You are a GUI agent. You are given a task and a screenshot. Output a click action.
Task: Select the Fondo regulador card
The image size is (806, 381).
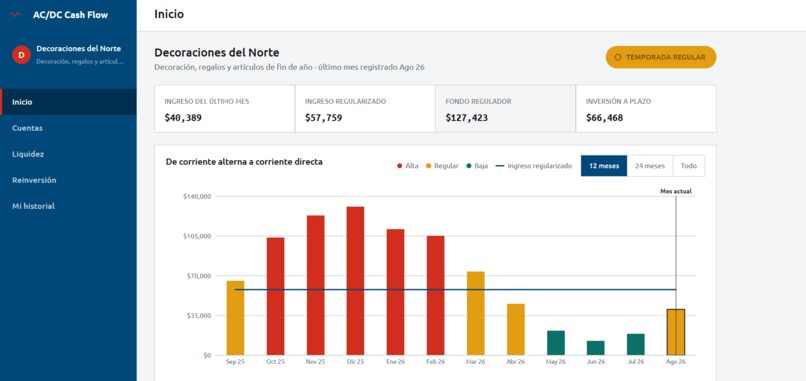coord(505,108)
